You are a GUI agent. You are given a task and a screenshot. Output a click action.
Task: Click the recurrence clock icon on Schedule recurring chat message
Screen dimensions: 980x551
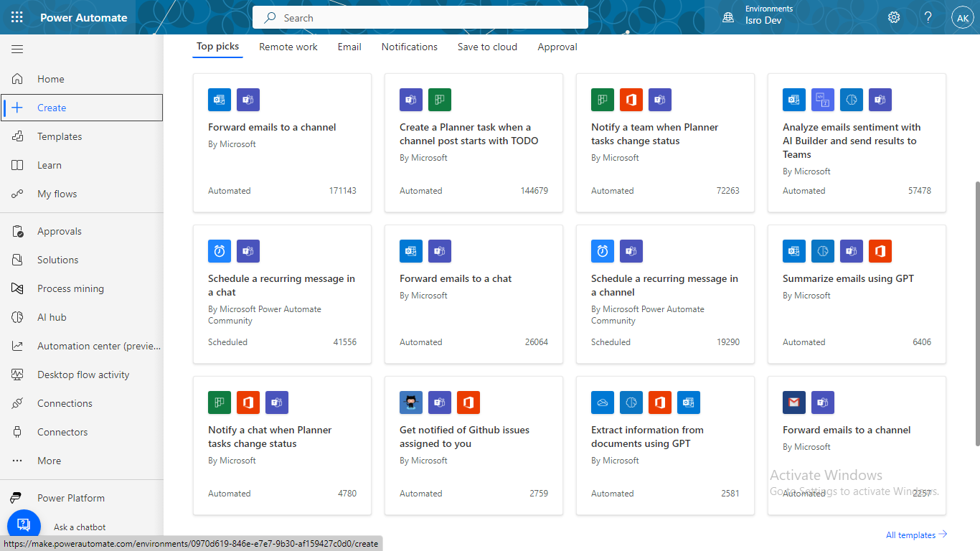pos(220,251)
